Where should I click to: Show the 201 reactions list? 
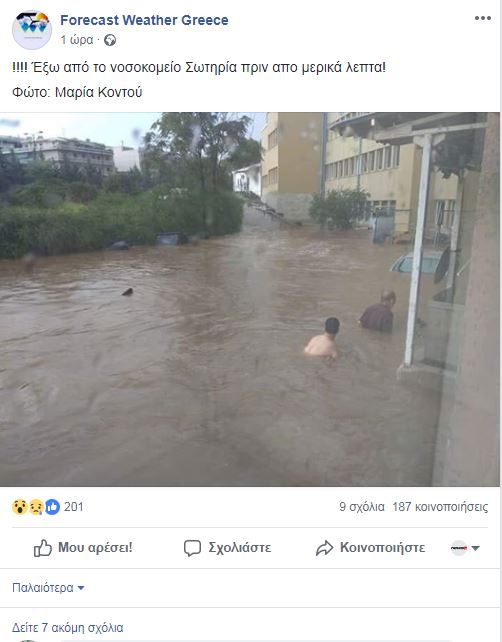tap(74, 507)
